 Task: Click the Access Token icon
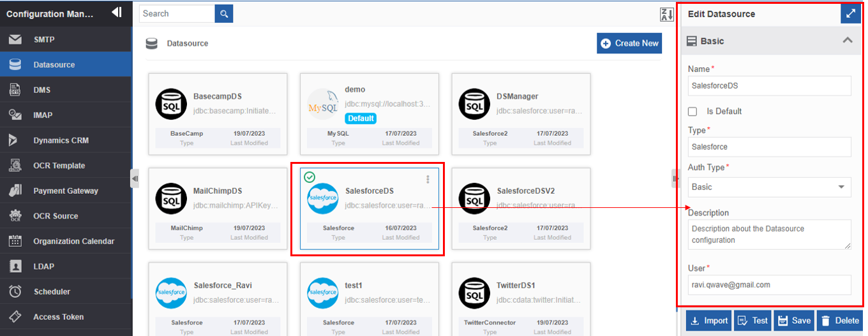coord(15,317)
